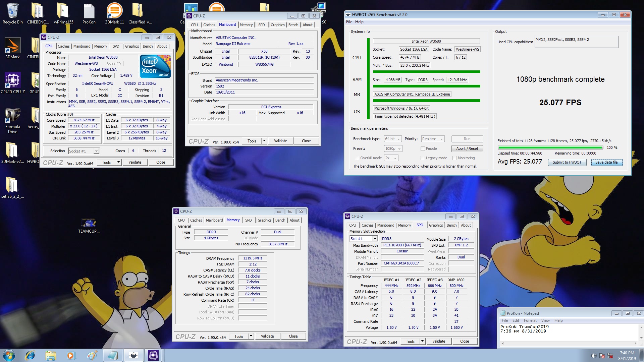Open the Preset 1080p dropdown

393,148
